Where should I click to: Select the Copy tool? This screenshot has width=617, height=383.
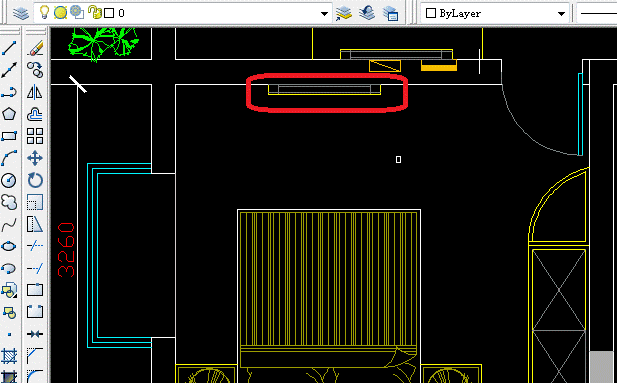(35, 70)
